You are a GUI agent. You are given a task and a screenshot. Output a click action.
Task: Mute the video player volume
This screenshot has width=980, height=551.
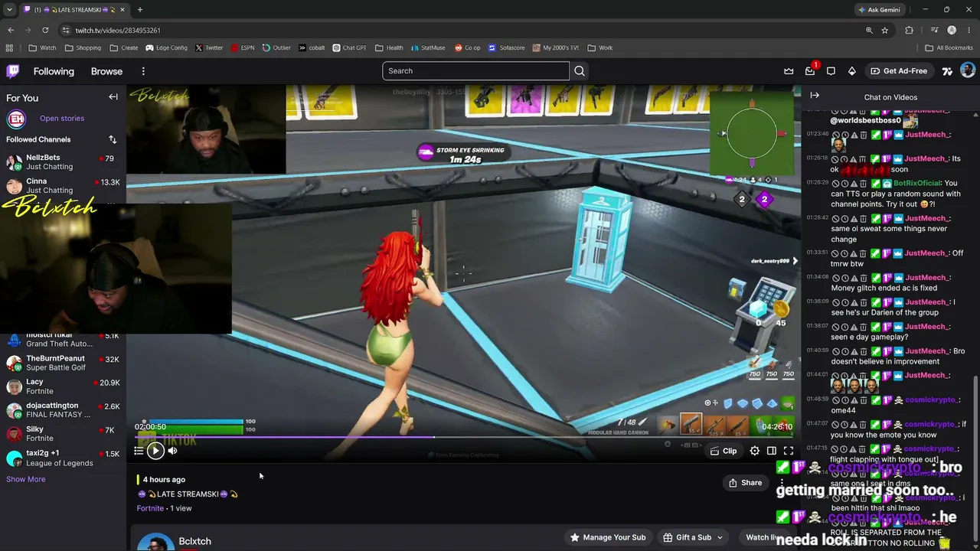172,451
